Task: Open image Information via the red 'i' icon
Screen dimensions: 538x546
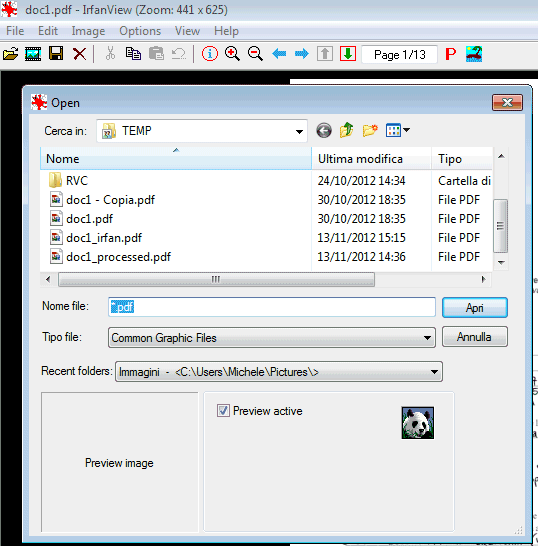Action: pos(210,54)
